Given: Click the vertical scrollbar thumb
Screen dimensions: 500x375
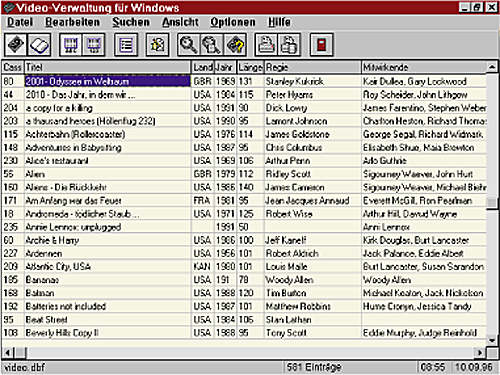Looking at the screenshot, I should 492,203.
